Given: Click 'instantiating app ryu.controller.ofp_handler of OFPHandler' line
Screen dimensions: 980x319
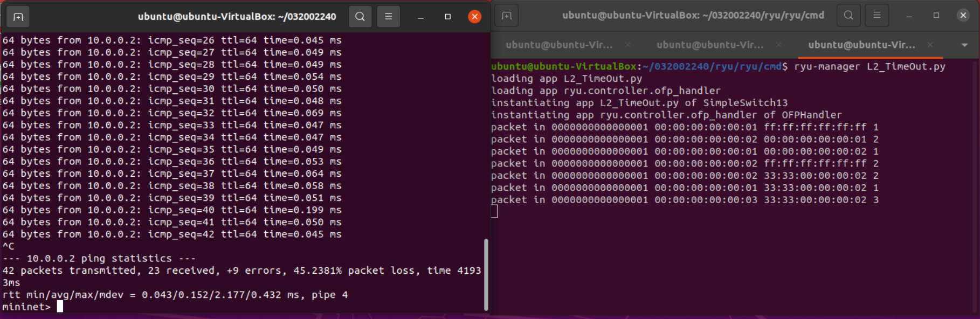Looking at the screenshot, I should point(666,115).
